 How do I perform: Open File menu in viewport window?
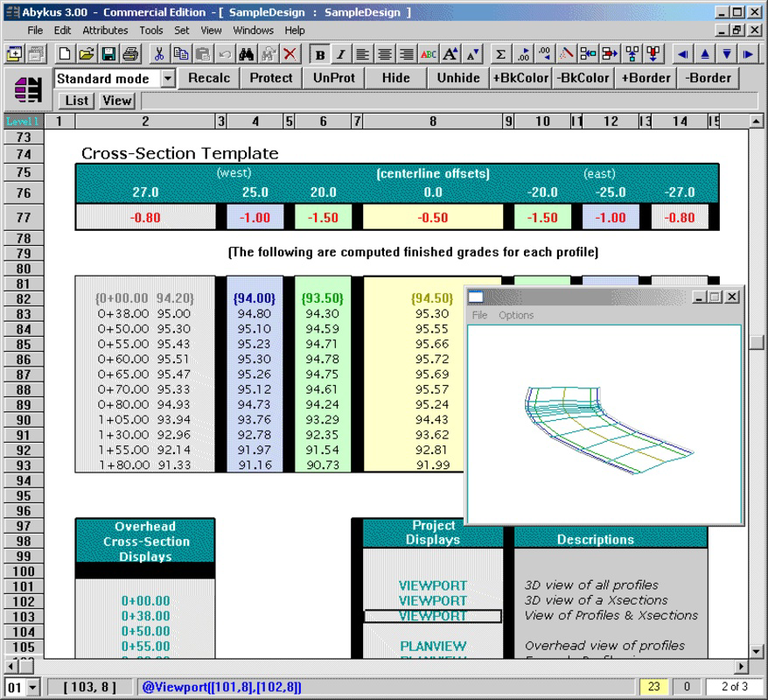click(479, 315)
